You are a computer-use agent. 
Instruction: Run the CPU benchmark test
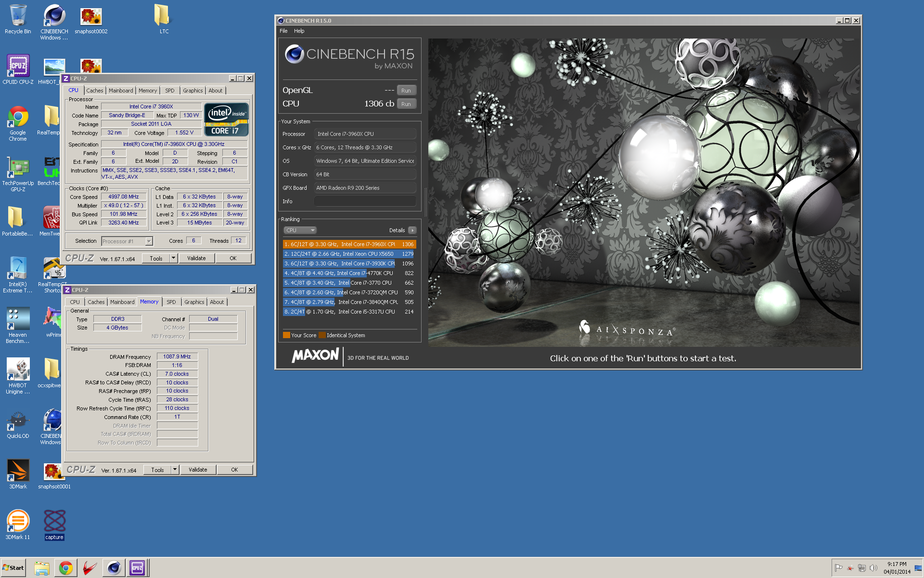pos(406,104)
